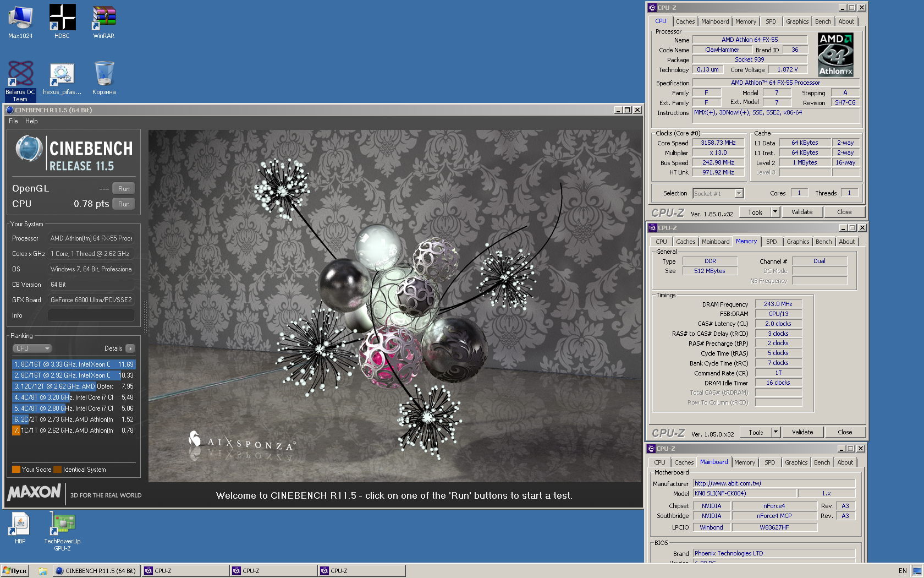Screen dimensions: 924x578
Task: Open CPU tab in middle CPU-Z Memory window
Action: pos(661,242)
